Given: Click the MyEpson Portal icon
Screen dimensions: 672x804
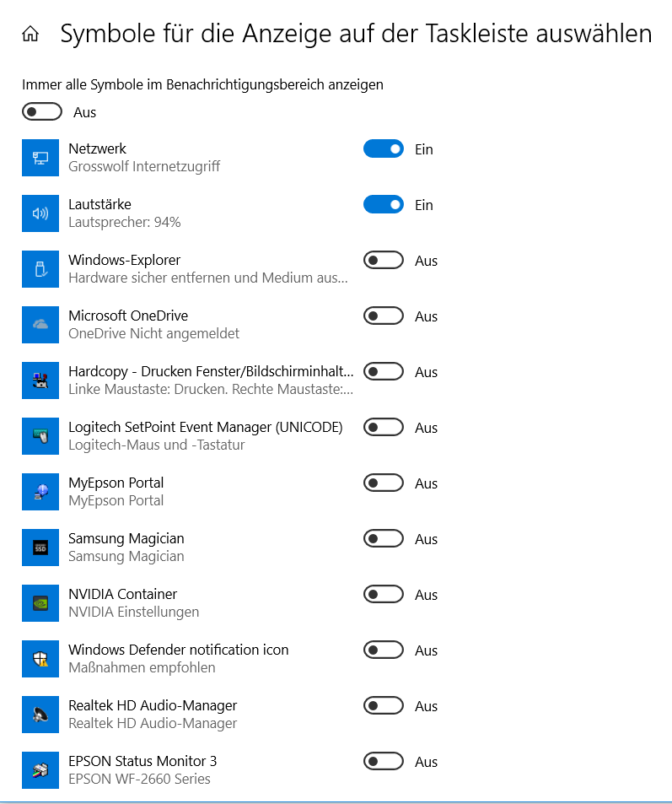Looking at the screenshot, I should point(40,492).
